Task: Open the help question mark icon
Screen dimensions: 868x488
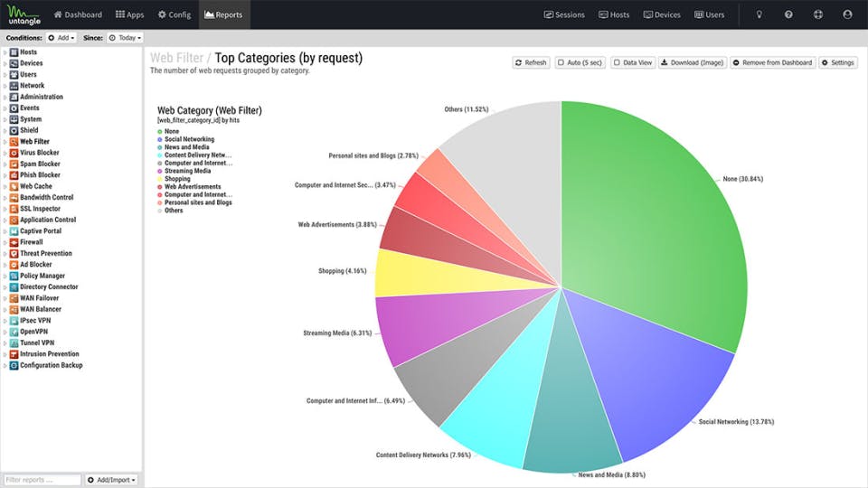Action: click(788, 14)
